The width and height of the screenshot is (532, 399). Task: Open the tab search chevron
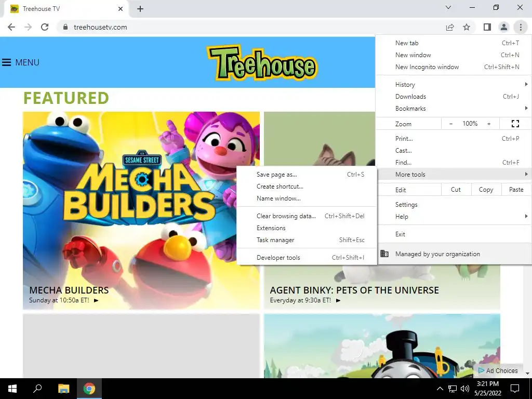coord(448,7)
